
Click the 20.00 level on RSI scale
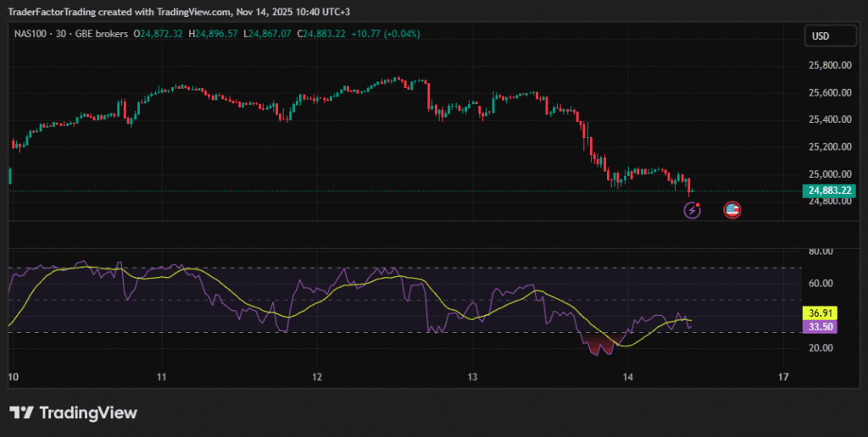(819, 348)
